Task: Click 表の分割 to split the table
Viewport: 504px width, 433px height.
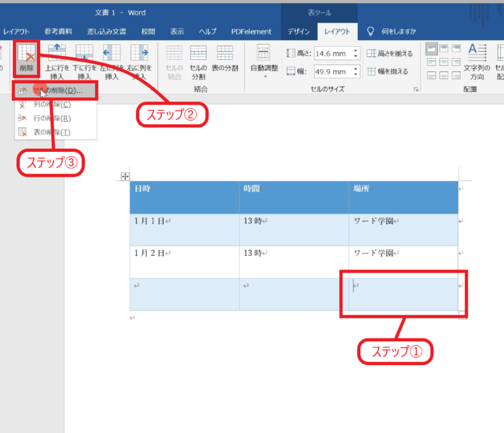Action: point(225,58)
